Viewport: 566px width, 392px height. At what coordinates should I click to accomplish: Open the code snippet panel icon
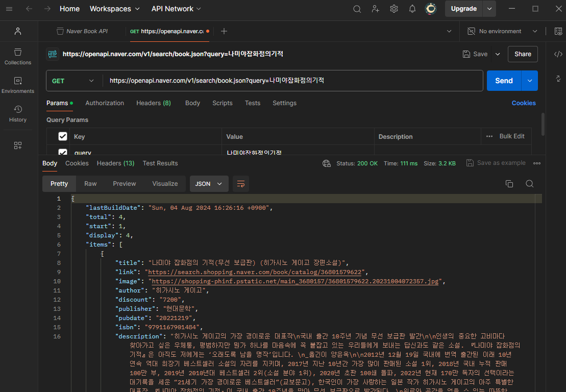point(558,54)
